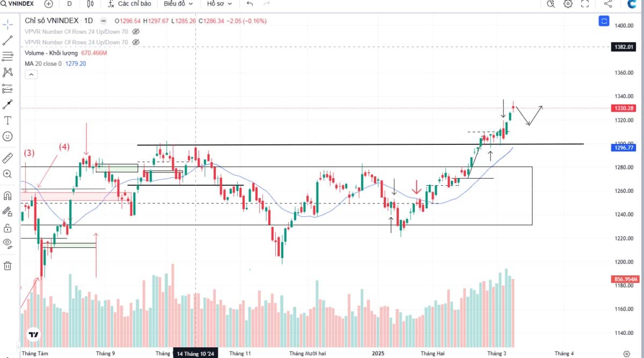Click the undo arrow button
The height and width of the screenshot is (358, 644).
tap(250, 4)
